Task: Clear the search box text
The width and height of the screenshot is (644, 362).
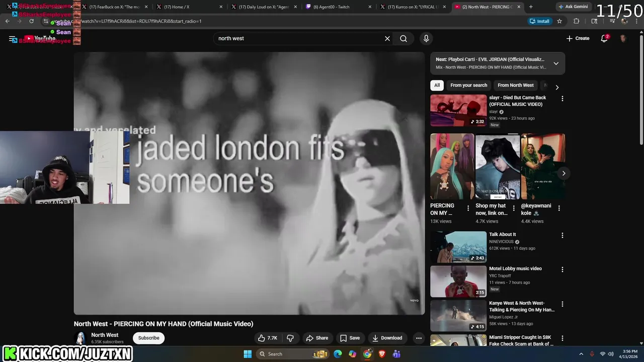Action: pyautogui.click(x=387, y=39)
